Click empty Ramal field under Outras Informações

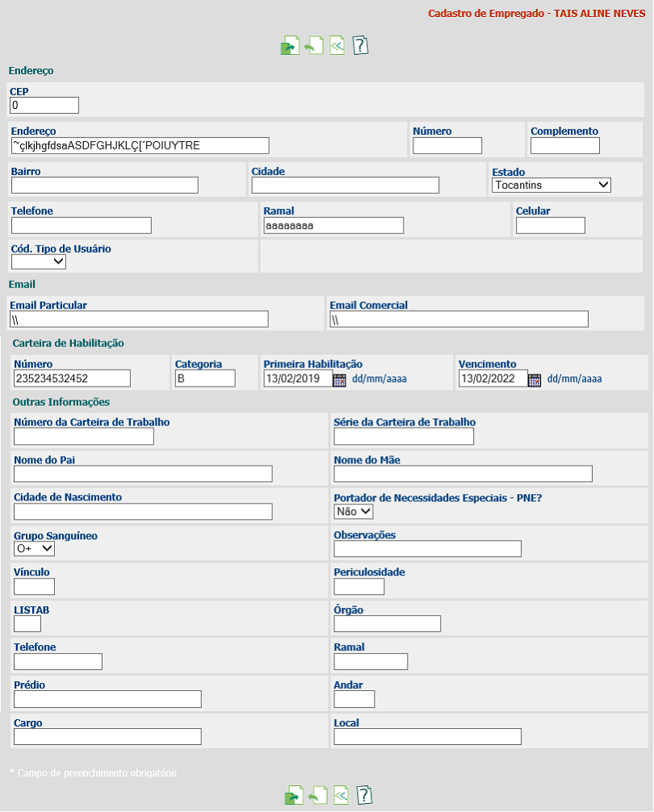point(371,661)
